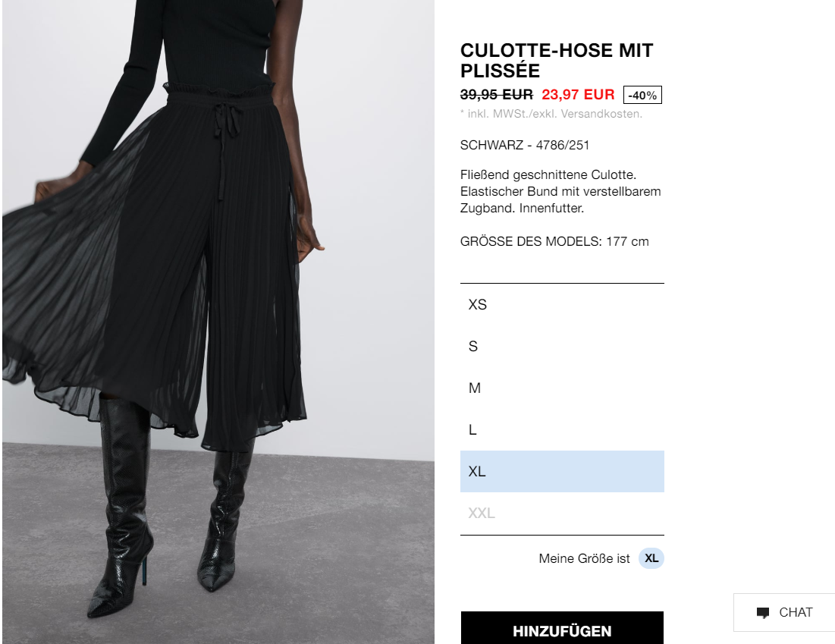Select the highlighted XL size option
The height and width of the screenshot is (644, 835).
point(562,471)
